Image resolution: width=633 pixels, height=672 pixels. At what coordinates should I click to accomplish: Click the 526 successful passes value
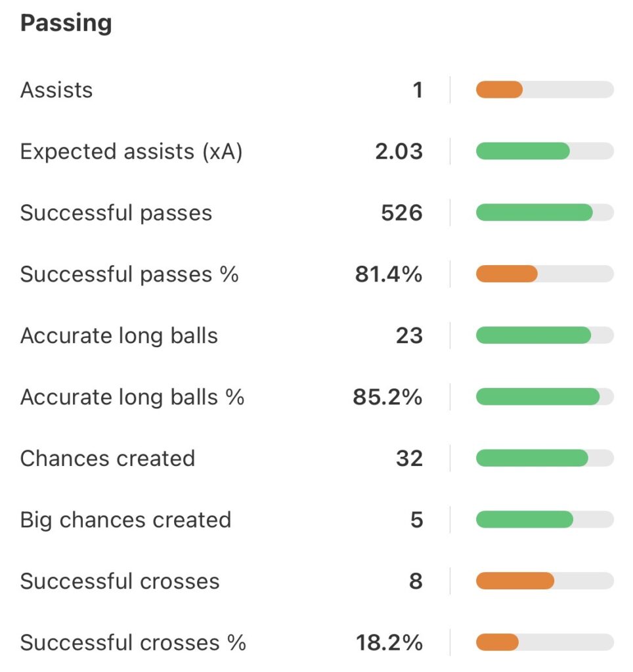tap(401, 213)
